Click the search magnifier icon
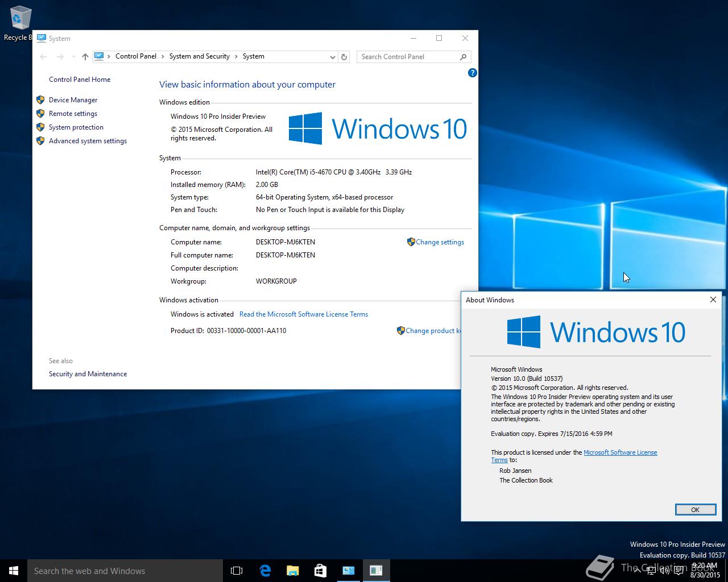 (463, 57)
